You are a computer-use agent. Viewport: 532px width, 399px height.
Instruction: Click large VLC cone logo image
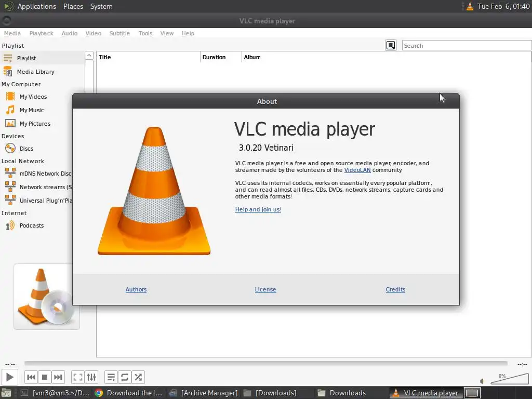click(x=154, y=191)
